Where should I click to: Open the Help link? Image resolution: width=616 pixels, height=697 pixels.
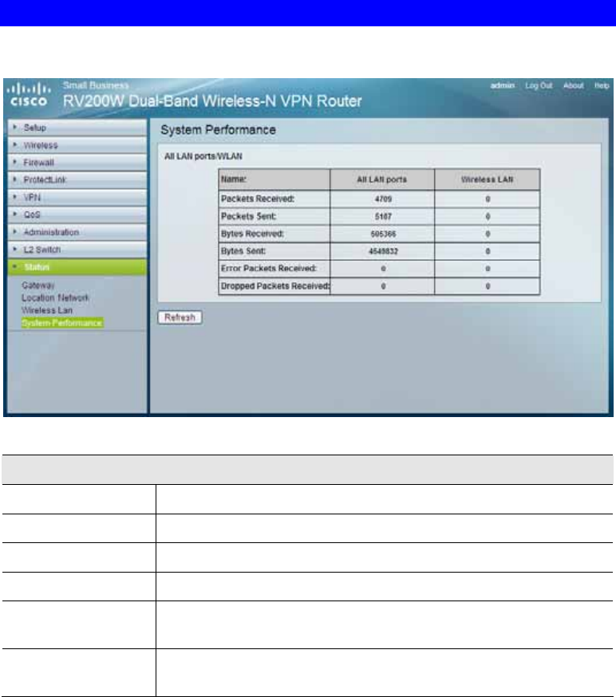[602, 85]
